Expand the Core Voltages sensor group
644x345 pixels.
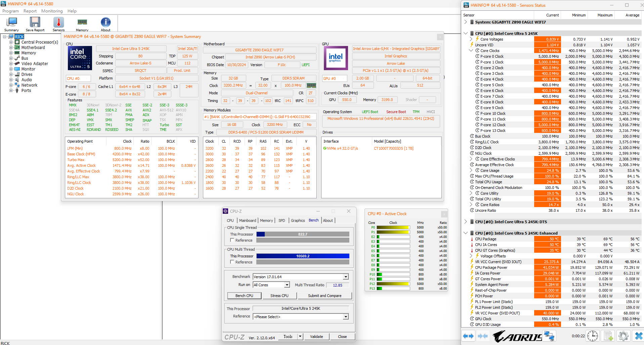coord(471,39)
